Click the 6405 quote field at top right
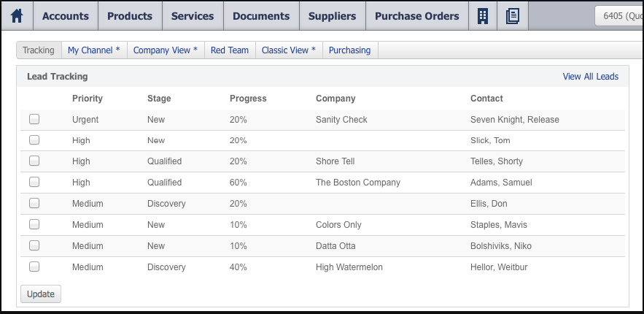This screenshot has width=644, height=314. tap(618, 16)
